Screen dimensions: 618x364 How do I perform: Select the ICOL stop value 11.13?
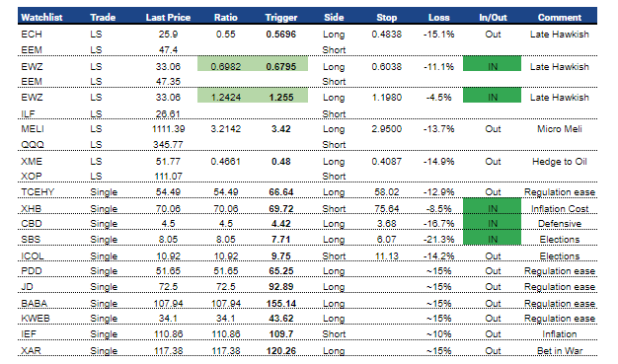coord(386,256)
